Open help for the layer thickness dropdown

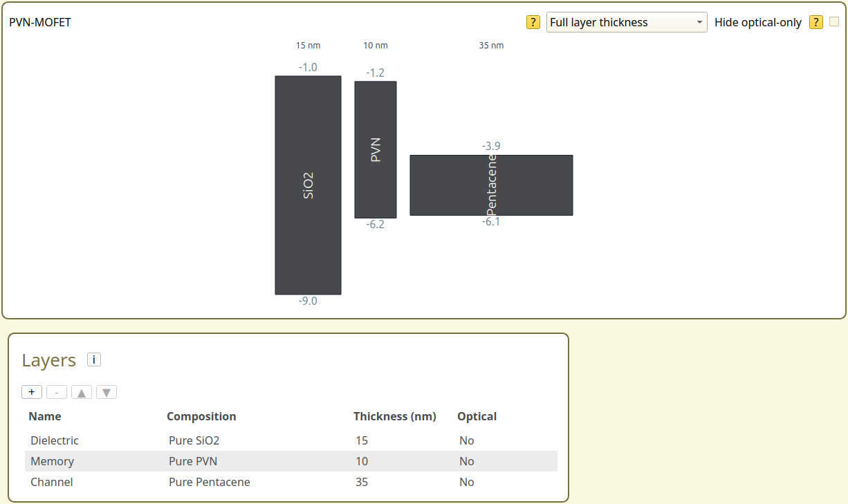coord(533,22)
